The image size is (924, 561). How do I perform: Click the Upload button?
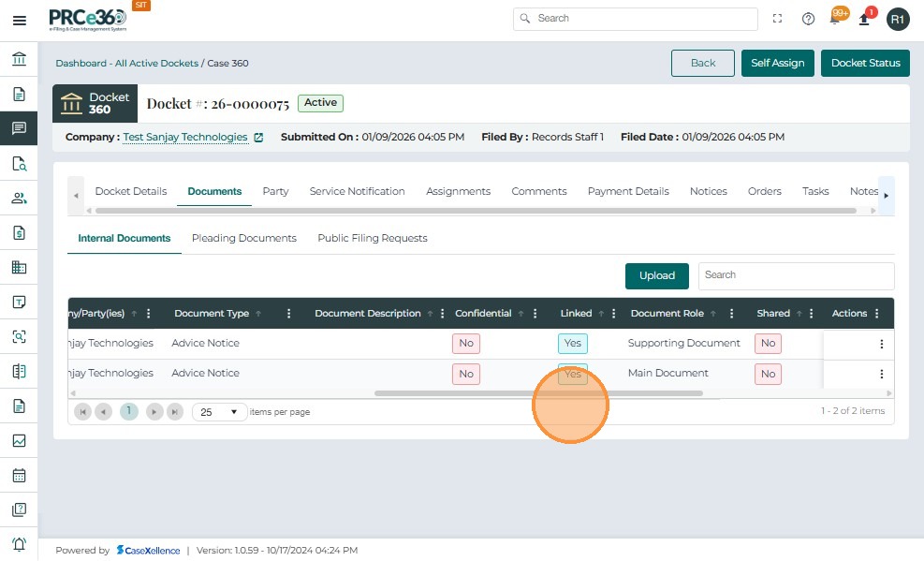(656, 275)
